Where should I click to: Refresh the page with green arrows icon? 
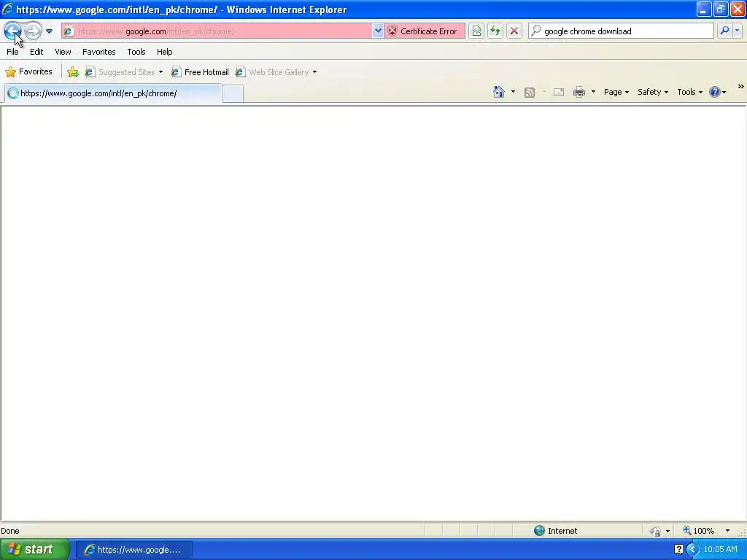coord(495,31)
